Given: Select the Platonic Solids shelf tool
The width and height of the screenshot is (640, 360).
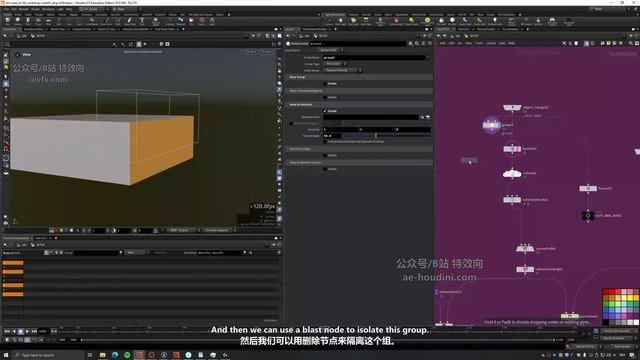Looking at the screenshot, I should coord(156,21).
